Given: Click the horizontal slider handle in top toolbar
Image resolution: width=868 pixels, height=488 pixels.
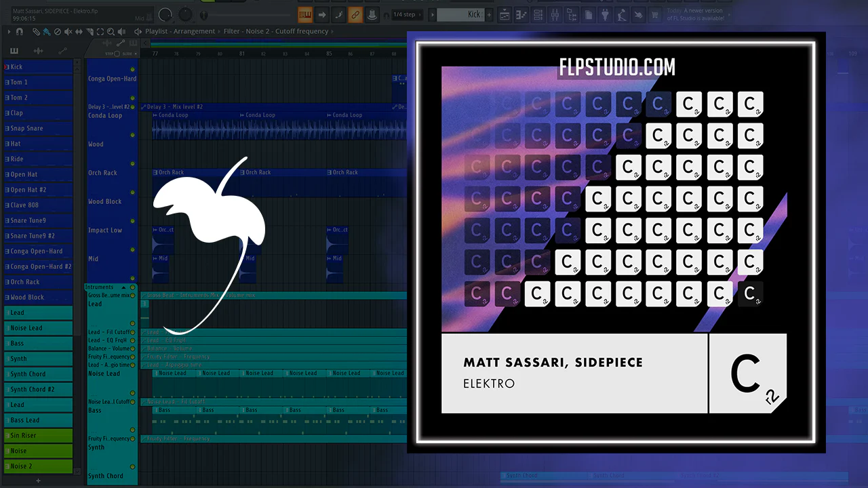Looking at the screenshot, I should pos(205,15).
